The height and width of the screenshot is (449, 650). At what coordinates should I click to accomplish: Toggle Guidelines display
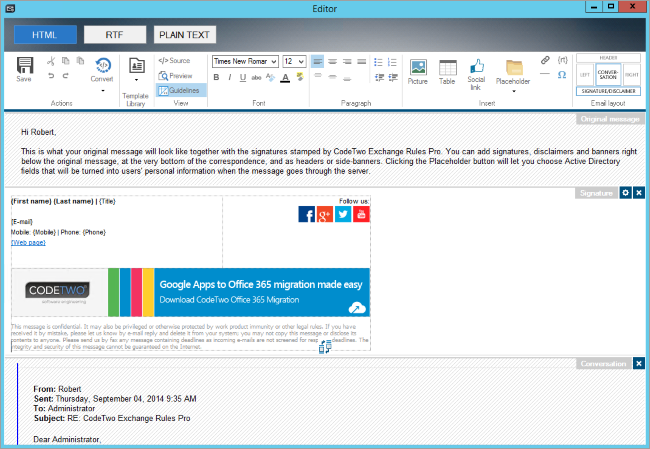point(179,90)
